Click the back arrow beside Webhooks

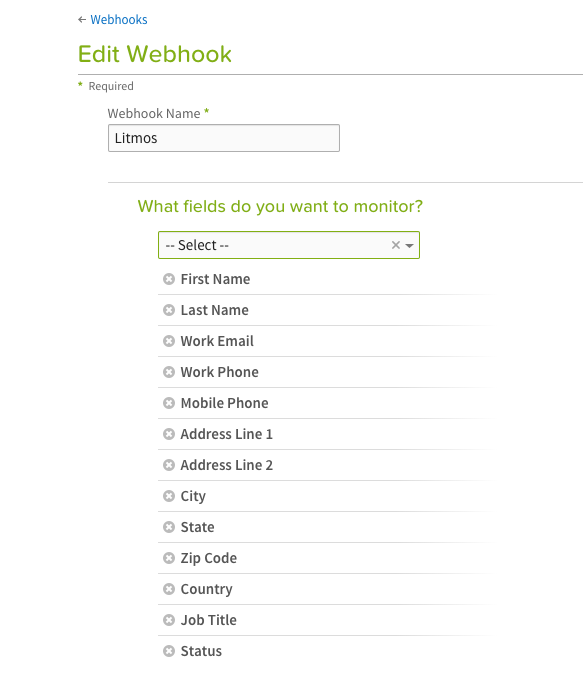pos(82,19)
